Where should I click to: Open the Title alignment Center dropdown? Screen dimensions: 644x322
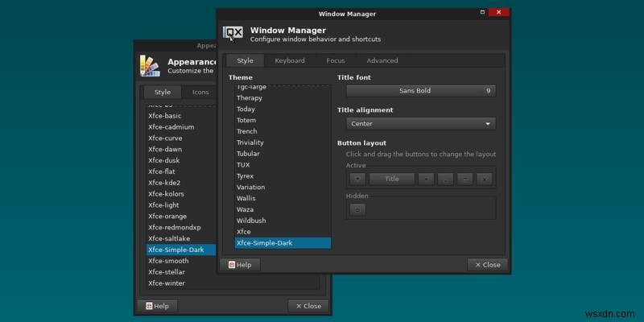[x=420, y=124]
